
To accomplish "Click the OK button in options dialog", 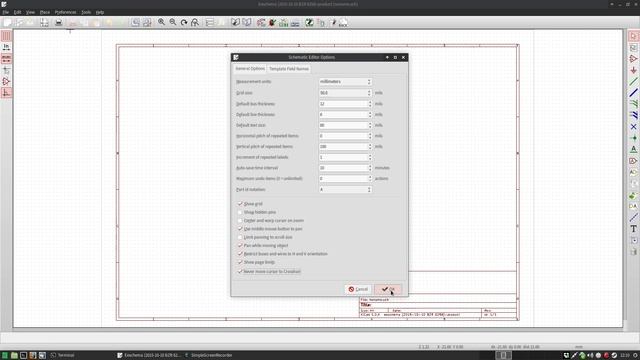I will coord(388,289).
